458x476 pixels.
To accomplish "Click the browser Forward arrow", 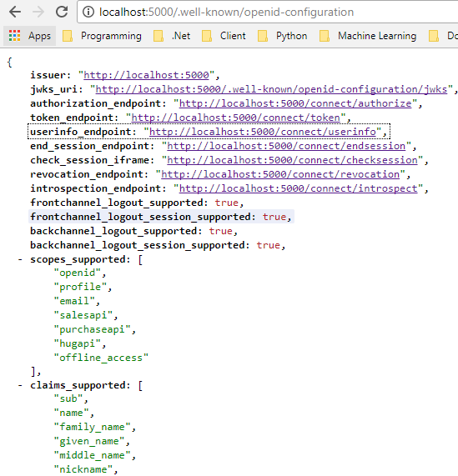I will (38, 12).
